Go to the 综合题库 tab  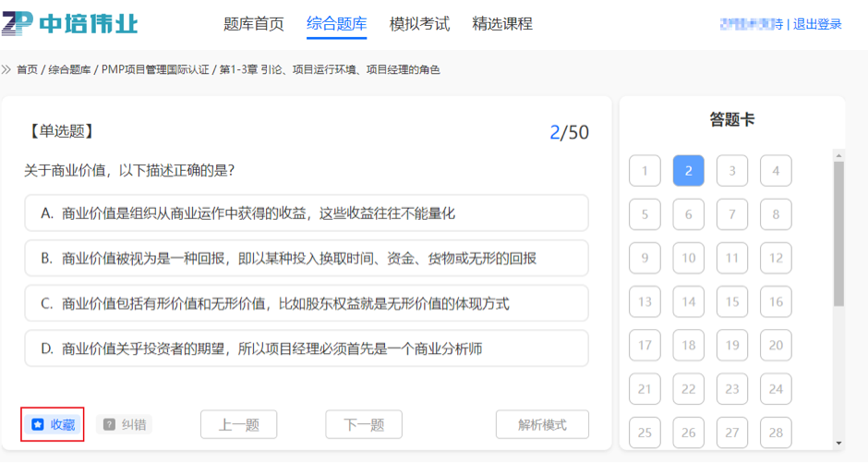tap(336, 24)
